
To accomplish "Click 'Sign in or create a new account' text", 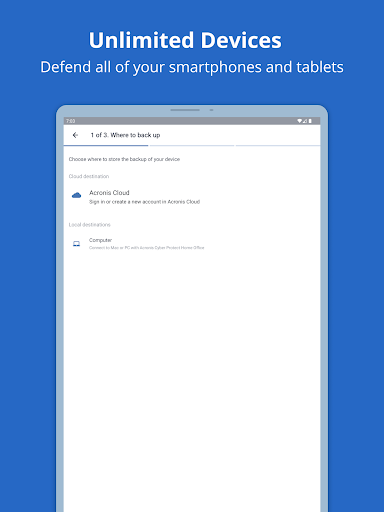I will coord(144,202).
